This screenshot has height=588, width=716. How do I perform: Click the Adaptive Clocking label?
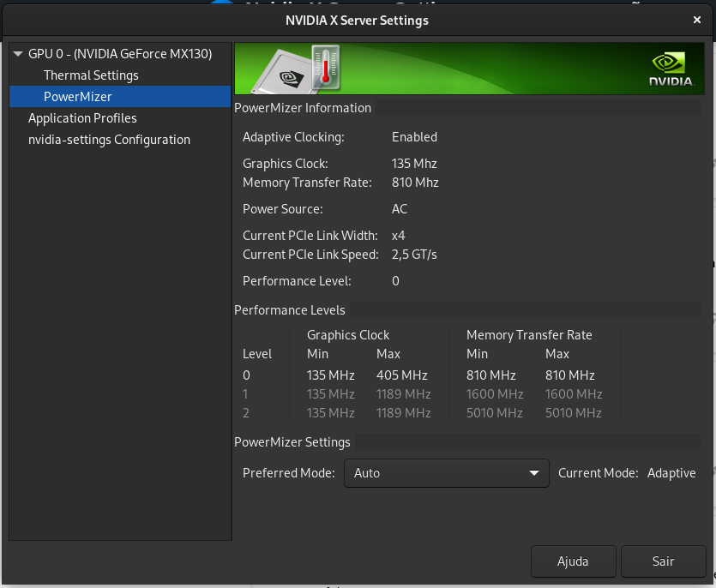292,137
